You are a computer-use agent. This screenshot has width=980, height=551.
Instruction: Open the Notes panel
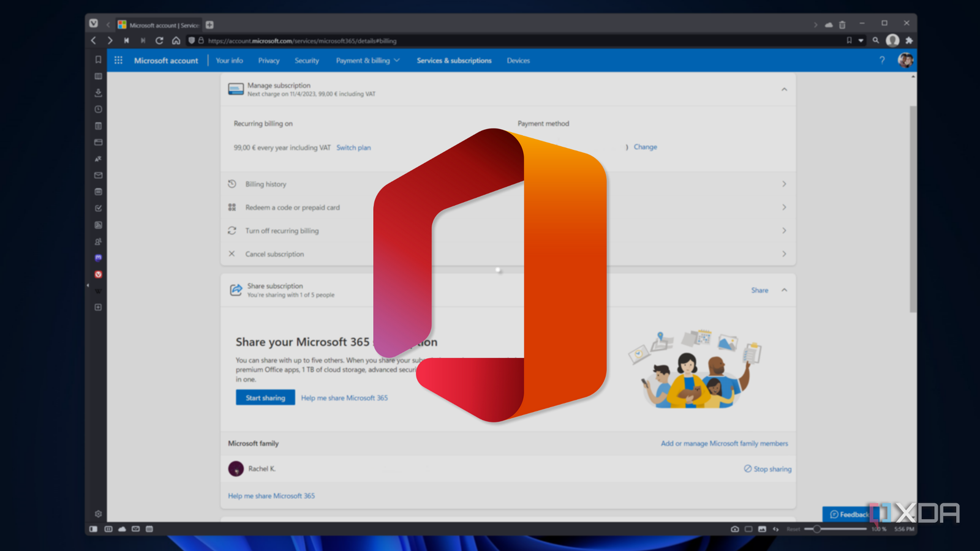coord(97,126)
